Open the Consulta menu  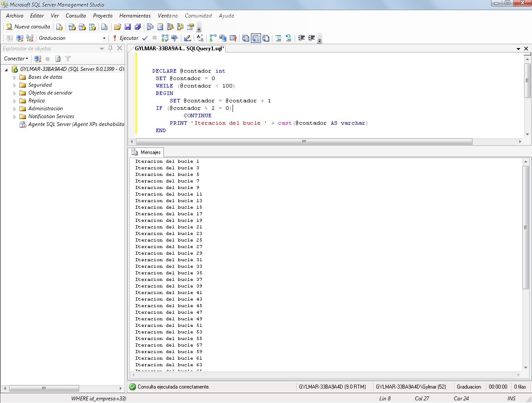click(x=76, y=15)
